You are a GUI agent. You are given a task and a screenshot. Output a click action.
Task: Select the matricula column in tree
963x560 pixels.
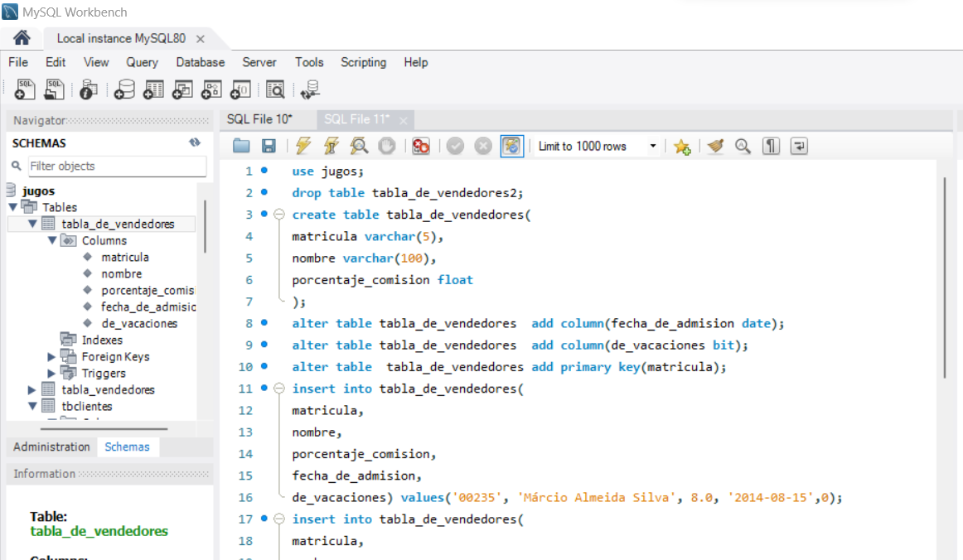(125, 257)
